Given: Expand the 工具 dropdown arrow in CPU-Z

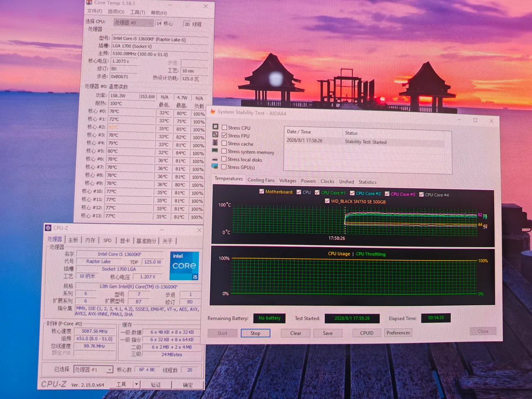Looking at the screenshot, I should 136,384.
